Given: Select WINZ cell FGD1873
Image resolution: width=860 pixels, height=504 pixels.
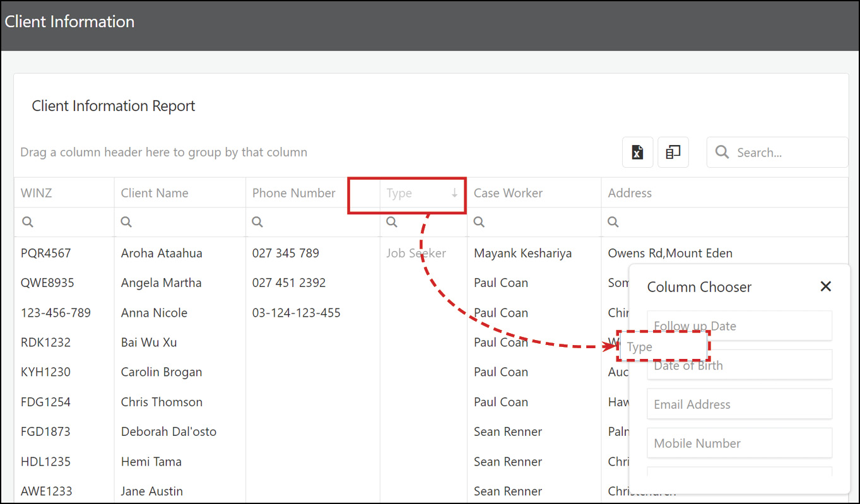Looking at the screenshot, I should click(x=45, y=431).
